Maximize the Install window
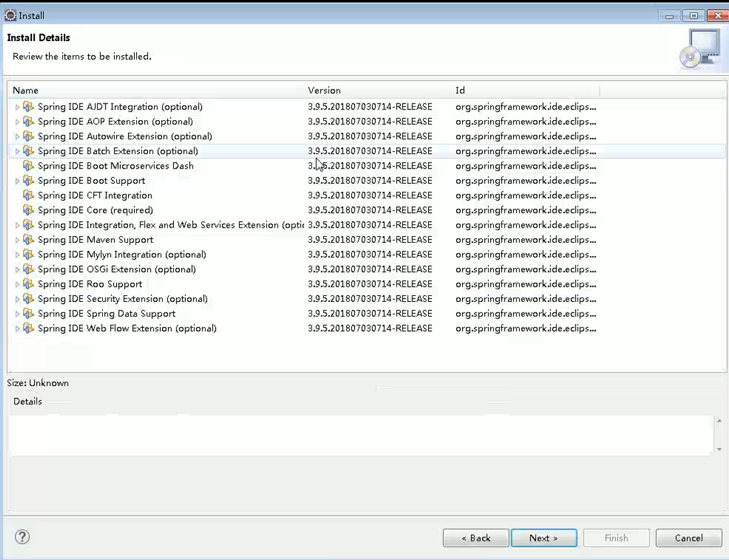 [x=694, y=16]
